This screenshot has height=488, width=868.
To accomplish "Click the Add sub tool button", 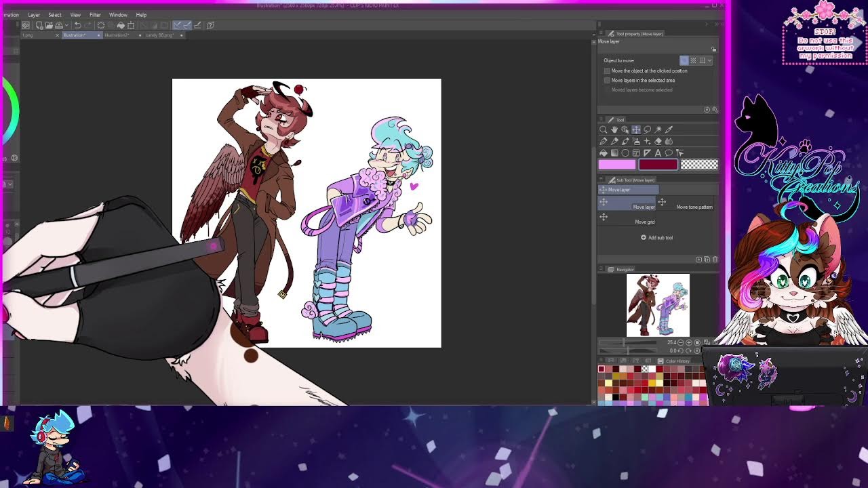I will (x=657, y=237).
